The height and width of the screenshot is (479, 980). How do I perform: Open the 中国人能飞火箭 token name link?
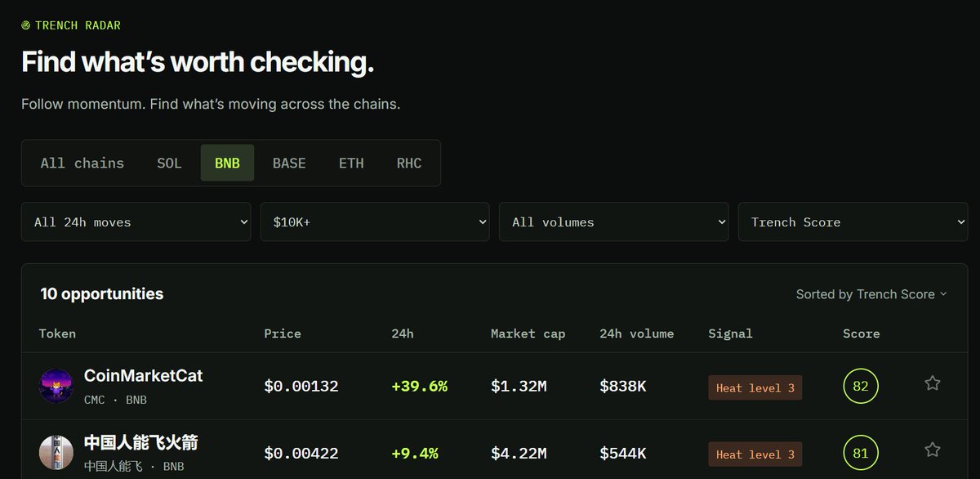click(140, 443)
